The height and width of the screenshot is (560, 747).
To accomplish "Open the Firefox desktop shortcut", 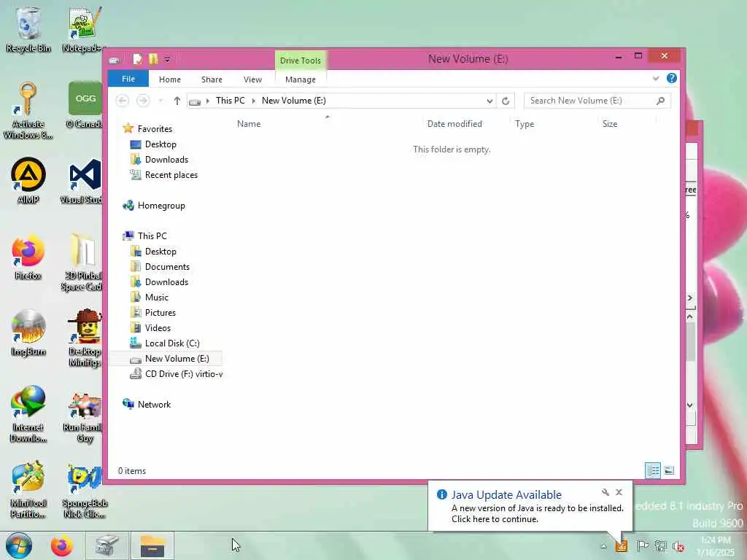I will click(28, 257).
